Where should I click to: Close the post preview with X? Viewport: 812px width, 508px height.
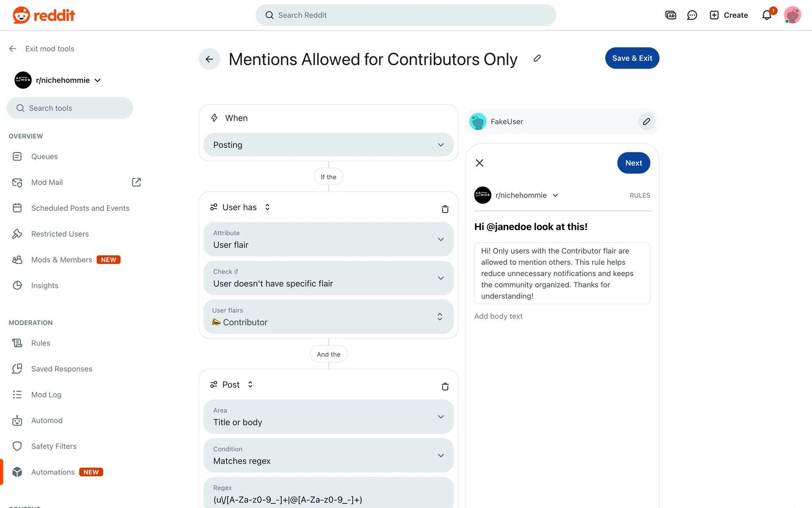(x=479, y=163)
